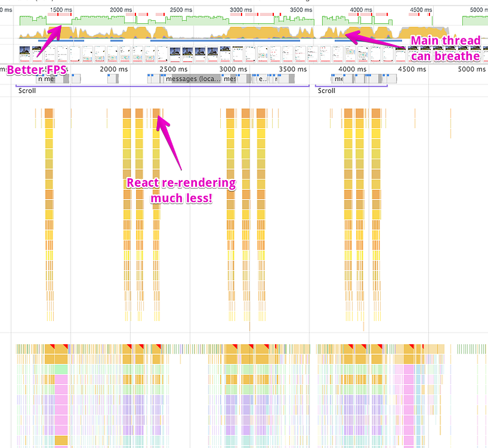The height and width of the screenshot is (448, 488).
Task: Select the tall pink flame block near 1500 ms
Action: pyautogui.click(x=62, y=405)
